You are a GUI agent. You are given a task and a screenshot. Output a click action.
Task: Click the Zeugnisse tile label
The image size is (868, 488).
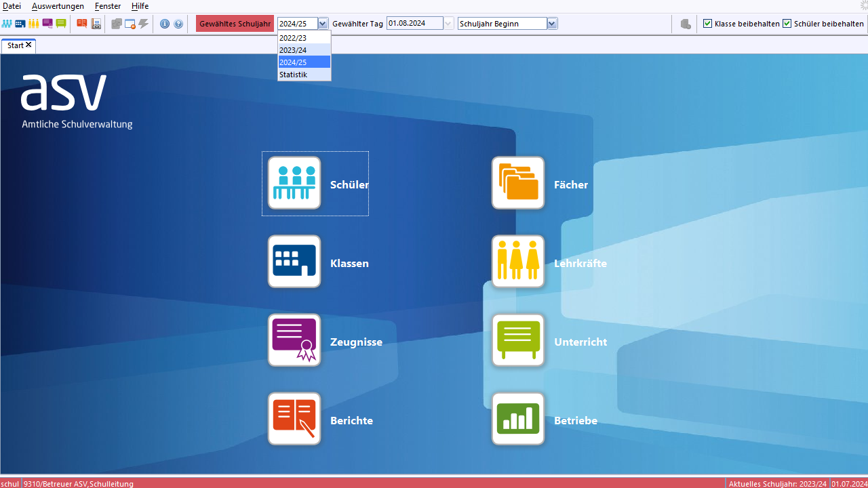(356, 342)
